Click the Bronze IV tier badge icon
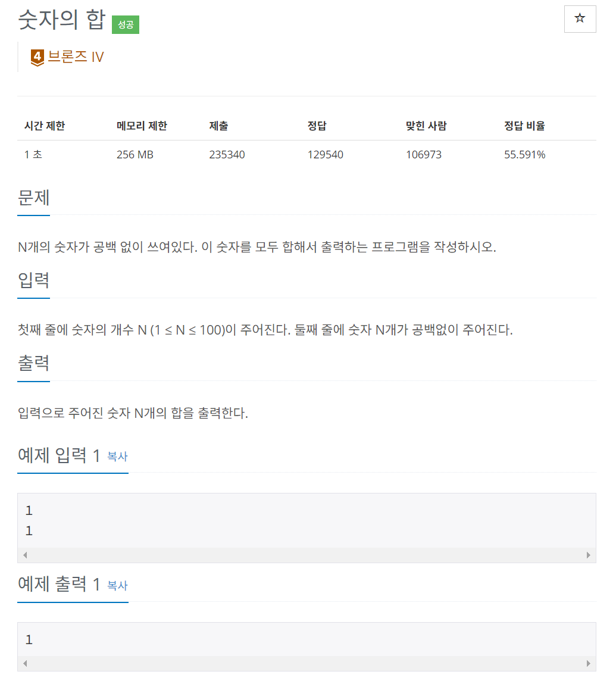 37,57
